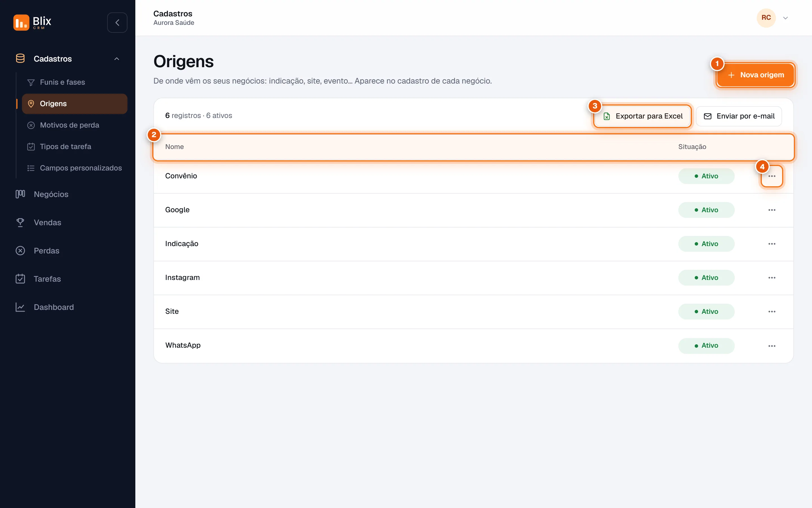This screenshot has height=508, width=812.
Task: Select the Indicação row name
Action: (182, 244)
